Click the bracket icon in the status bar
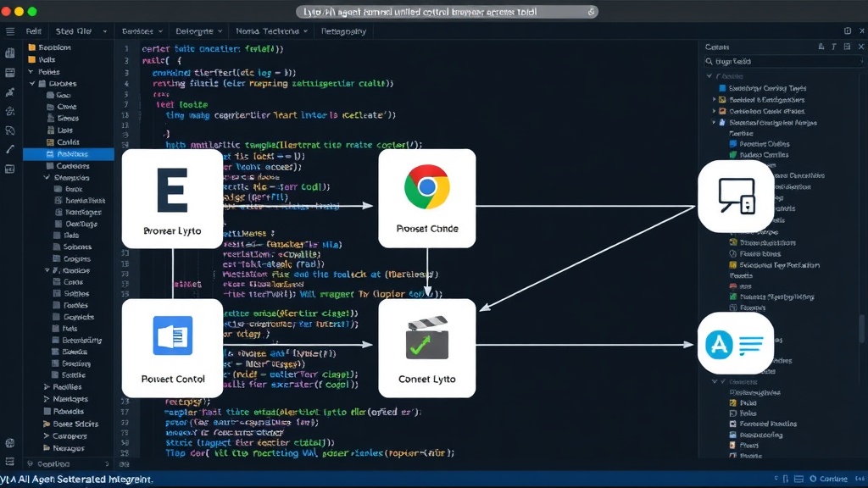Screen dimensions: 868x488 [786, 480]
